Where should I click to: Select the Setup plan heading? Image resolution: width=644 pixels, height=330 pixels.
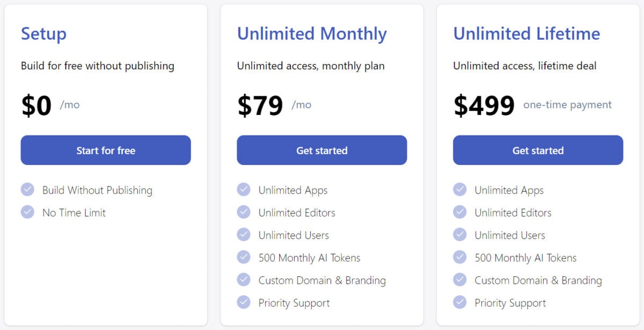43,34
